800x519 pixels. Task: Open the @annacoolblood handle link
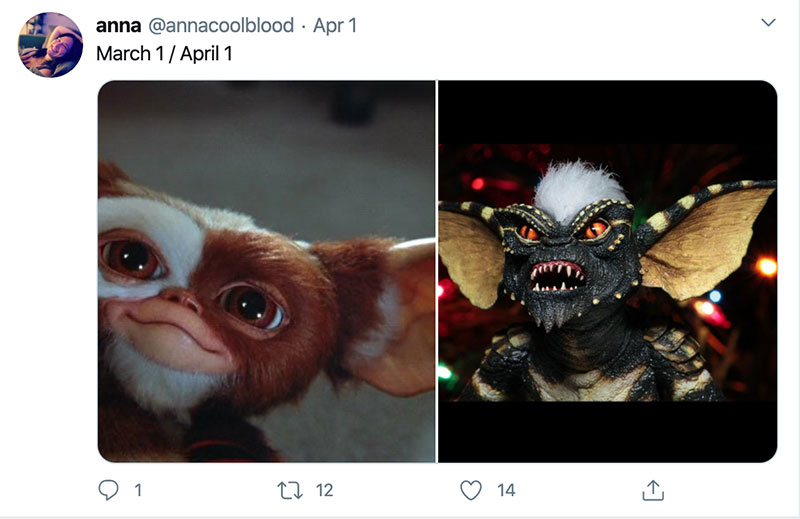pos(221,25)
